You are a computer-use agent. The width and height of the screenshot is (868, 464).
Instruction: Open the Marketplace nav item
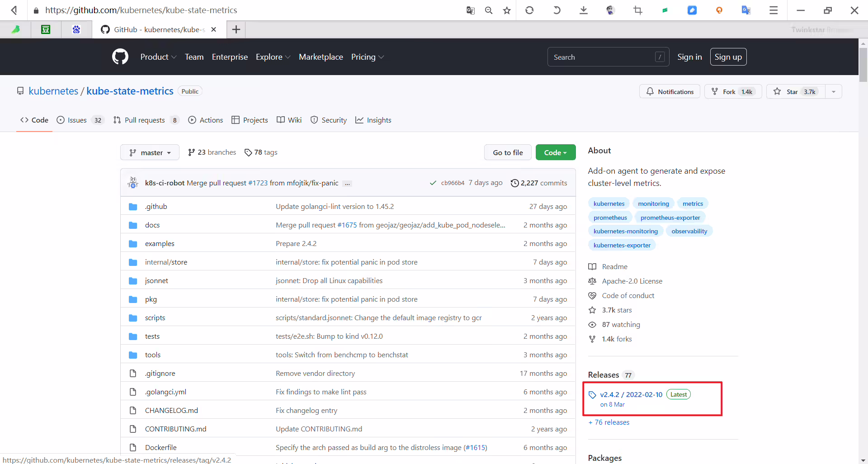tap(321, 57)
